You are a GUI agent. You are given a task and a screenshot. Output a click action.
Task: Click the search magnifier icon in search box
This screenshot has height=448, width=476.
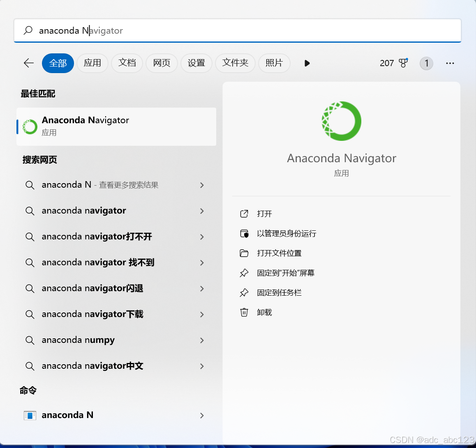click(x=28, y=30)
